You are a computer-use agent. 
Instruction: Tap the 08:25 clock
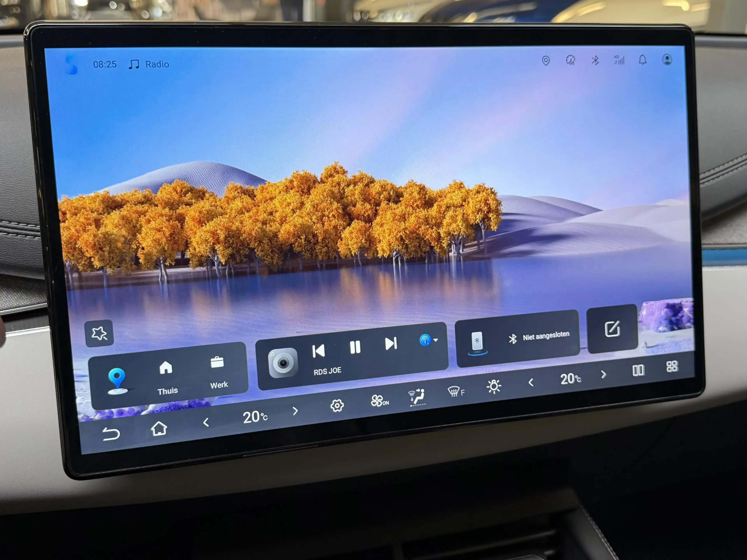click(105, 64)
